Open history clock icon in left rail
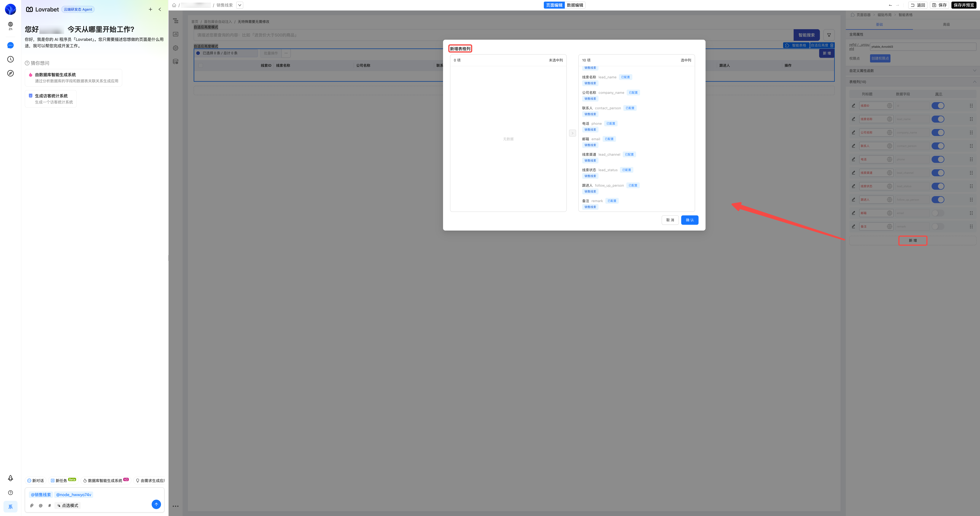The height and width of the screenshot is (516, 980). pyautogui.click(x=10, y=59)
